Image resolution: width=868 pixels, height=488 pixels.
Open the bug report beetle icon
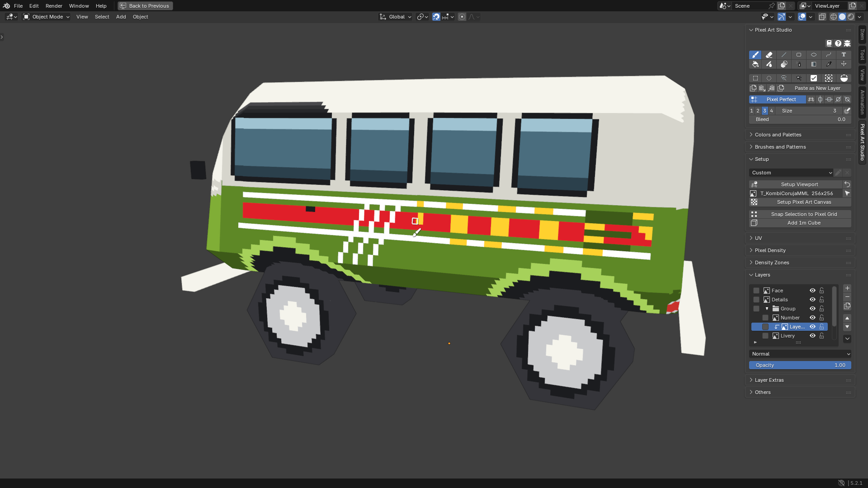[x=848, y=43]
